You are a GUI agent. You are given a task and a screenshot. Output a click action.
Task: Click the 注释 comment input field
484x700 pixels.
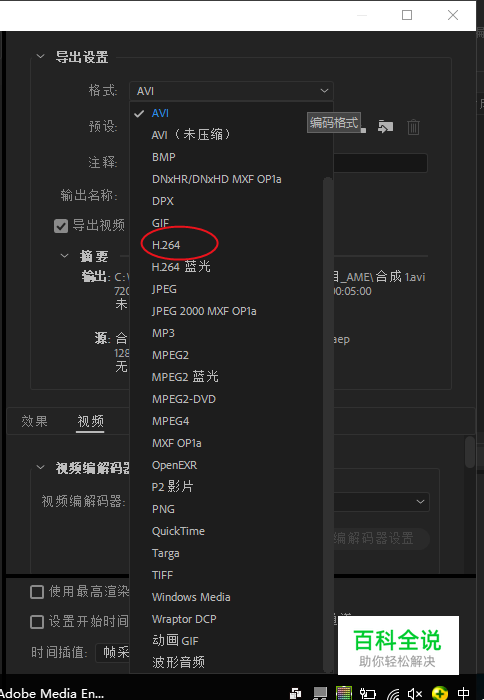380,163
